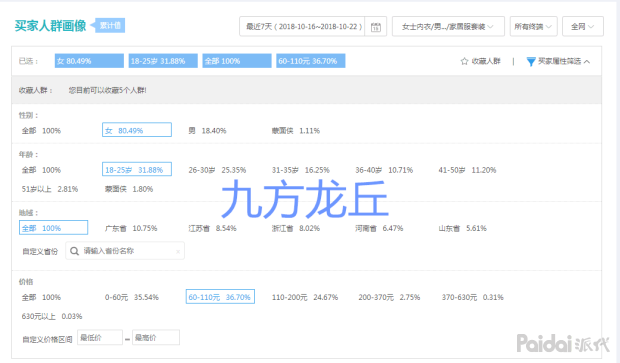The height and width of the screenshot is (363, 620).
Task: Select age option 51岁以上 2.81%
Action: tap(50, 189)
